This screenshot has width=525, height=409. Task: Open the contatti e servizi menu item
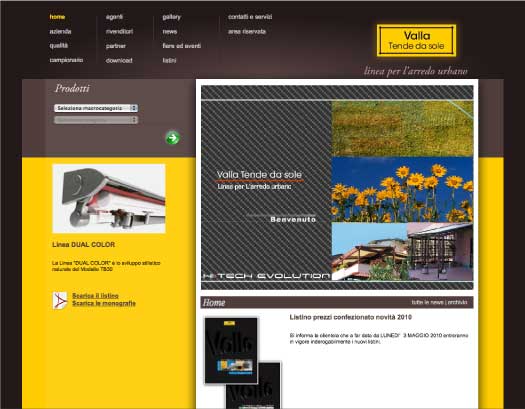coord(250,17)
